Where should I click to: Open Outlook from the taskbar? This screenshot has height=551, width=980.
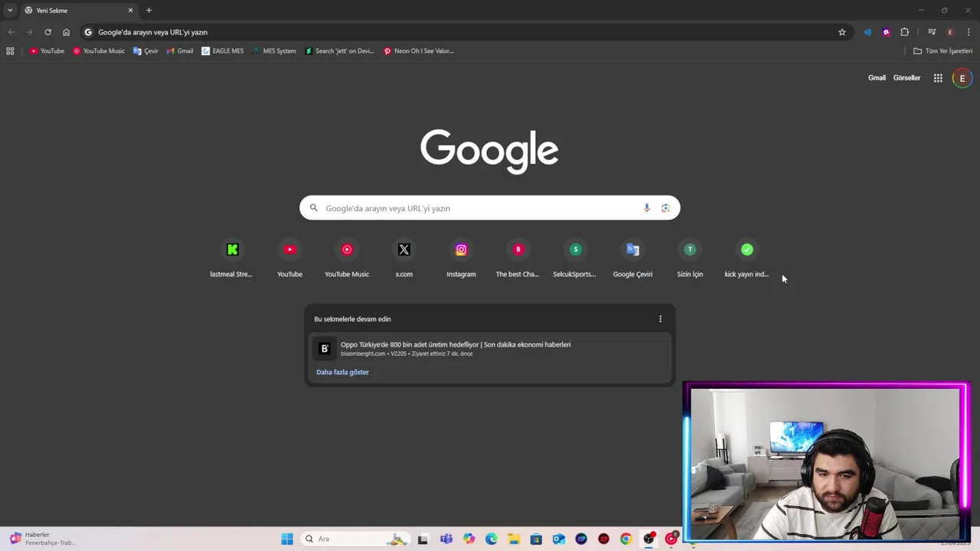559,539
